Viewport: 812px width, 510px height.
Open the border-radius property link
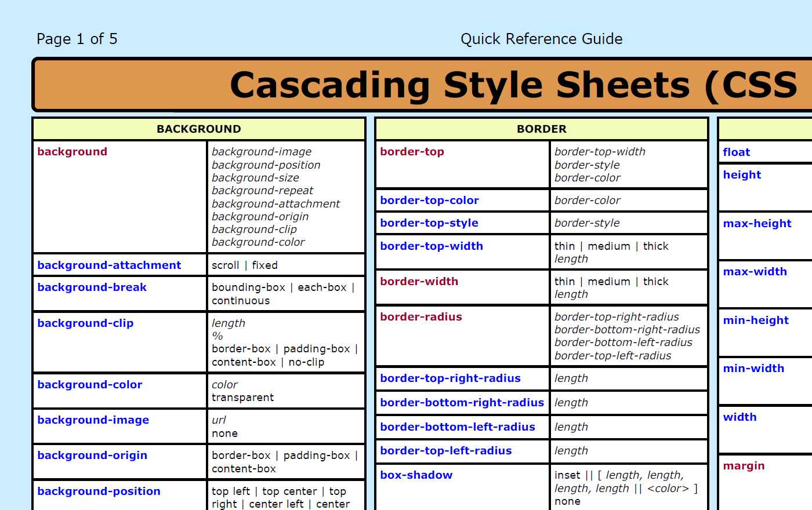[x=421, y=317]
